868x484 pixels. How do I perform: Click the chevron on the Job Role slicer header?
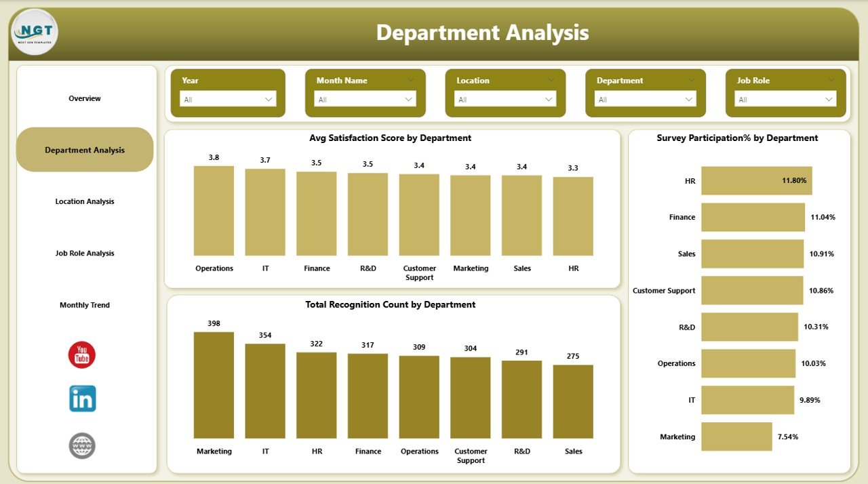click(831, 80)
